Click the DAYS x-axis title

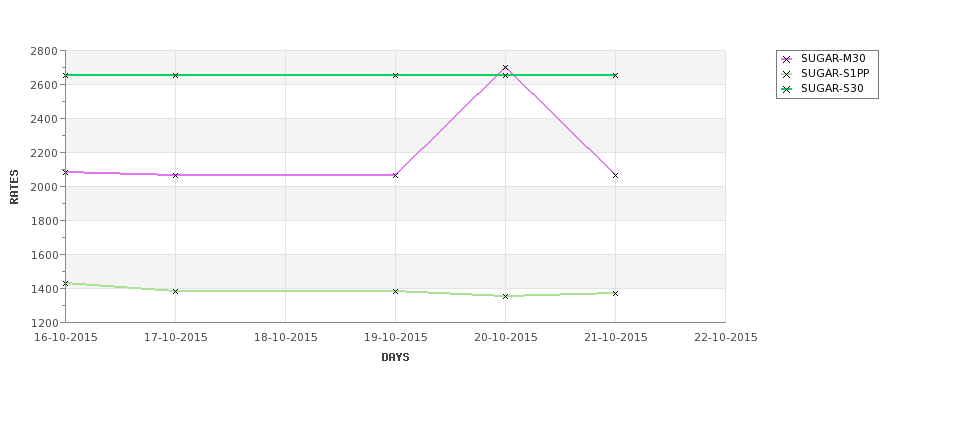click(x=395, y=357)
